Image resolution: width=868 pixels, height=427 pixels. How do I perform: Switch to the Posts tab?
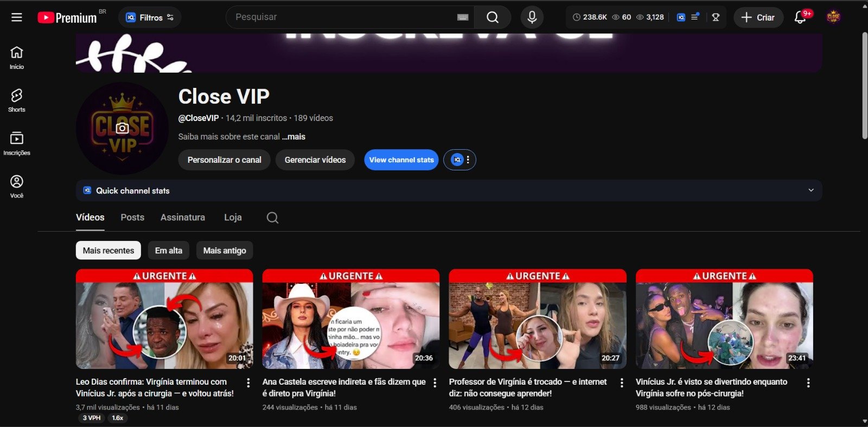132,217
